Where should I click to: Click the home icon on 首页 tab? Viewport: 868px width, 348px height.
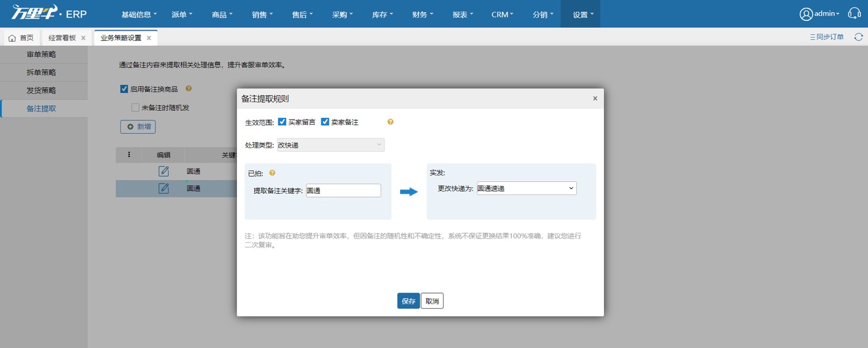tap(13, 37)
